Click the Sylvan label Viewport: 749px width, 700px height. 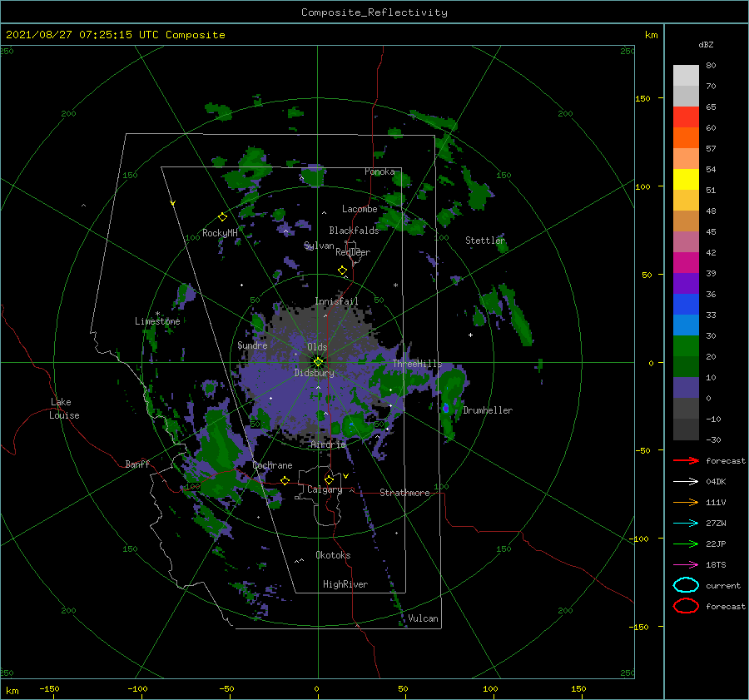click(x=319, y=246)
